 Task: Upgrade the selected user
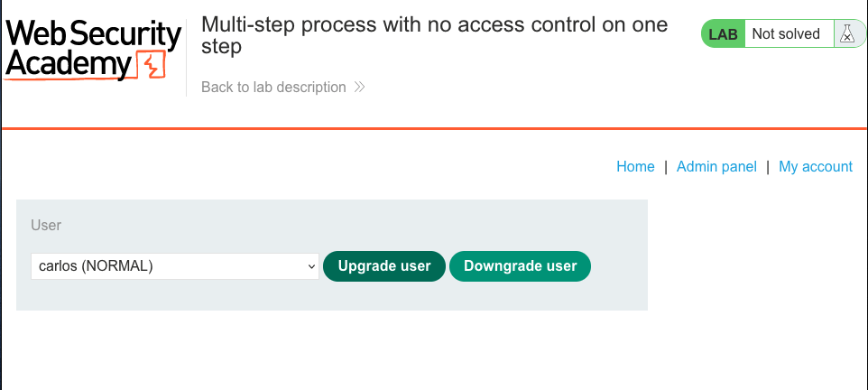[x=384, y=266]
